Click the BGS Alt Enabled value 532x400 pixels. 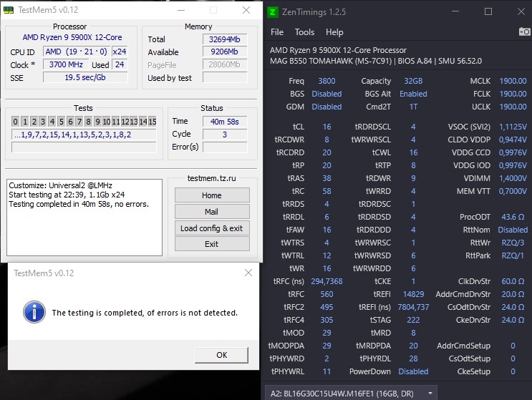point(413,94)
